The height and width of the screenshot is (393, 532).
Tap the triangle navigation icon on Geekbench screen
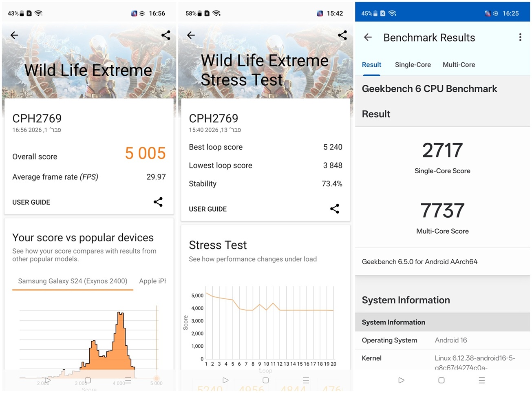[401, 380]
